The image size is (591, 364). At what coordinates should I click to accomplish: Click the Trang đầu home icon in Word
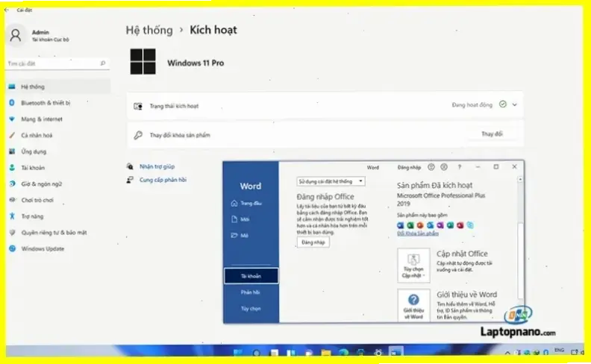(235, 204)
